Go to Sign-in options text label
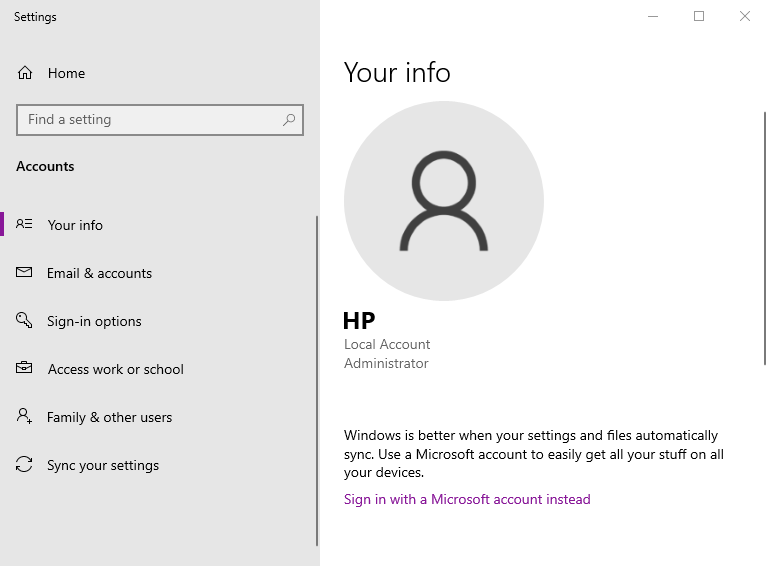Viewport: 768px width, 566px height. pyautogui.click(x=94, y=321)
